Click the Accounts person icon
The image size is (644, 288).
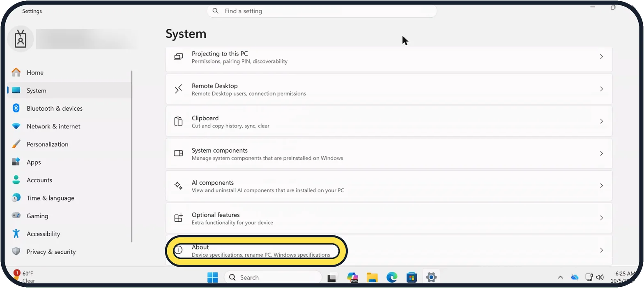[x=16, y=180]
